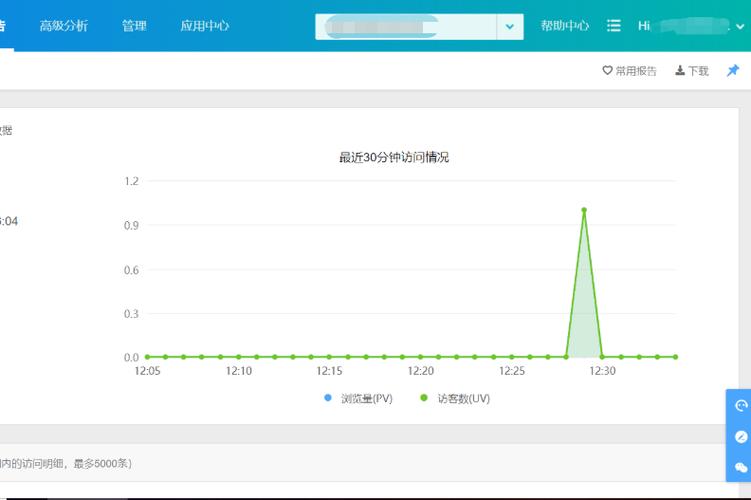751x500 pixels.
Task: Open the 帮助中心 link
Action: (x=564, y=26)
